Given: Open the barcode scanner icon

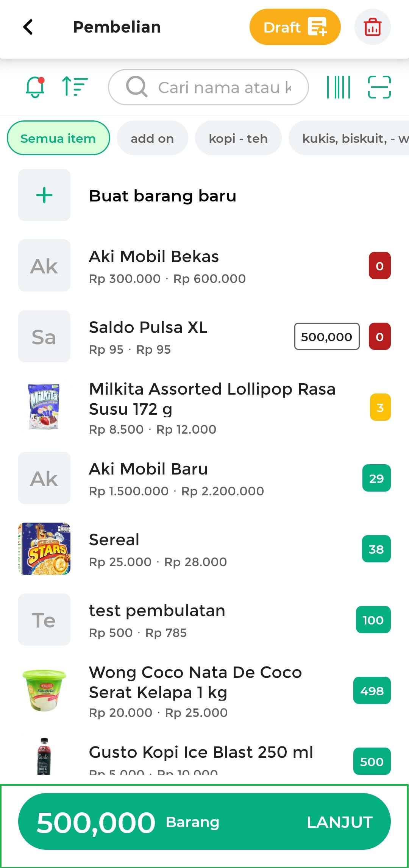Looking at the screenshot, I should (339, 87).
